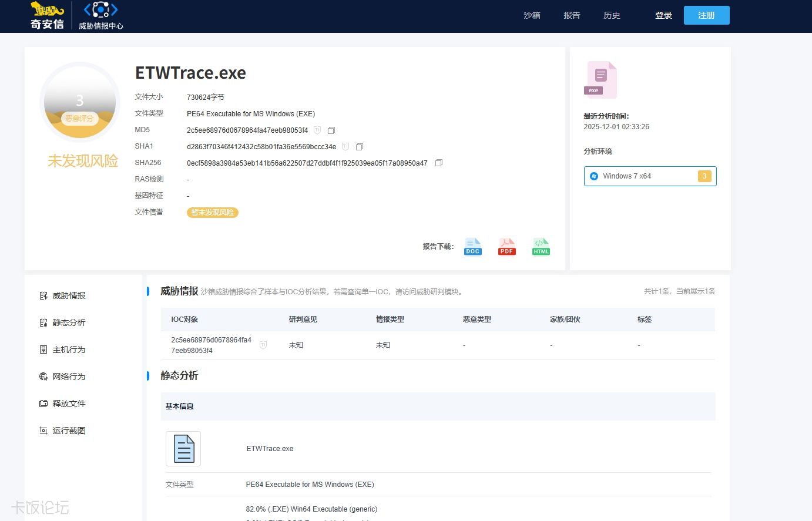Select the Windows 7 x64 analysis environment

(650, 176)
